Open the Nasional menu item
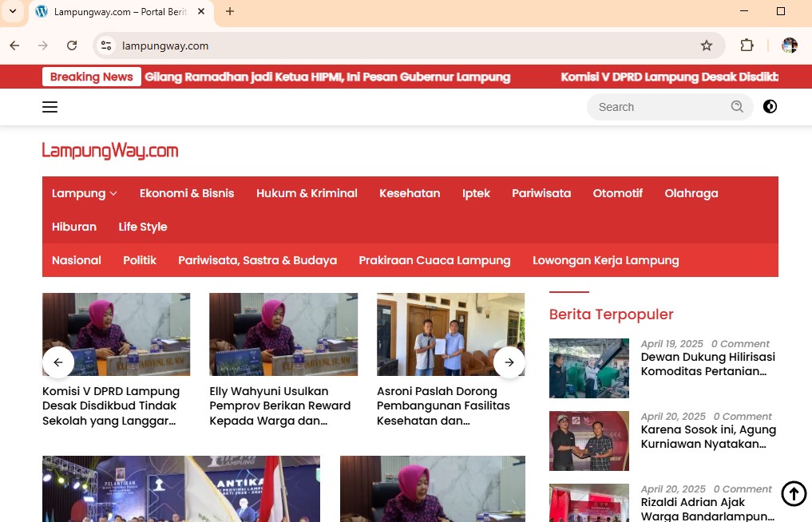The height and width of the screenshot is (522, 812). pyautogui.click(x=76, y=260)
